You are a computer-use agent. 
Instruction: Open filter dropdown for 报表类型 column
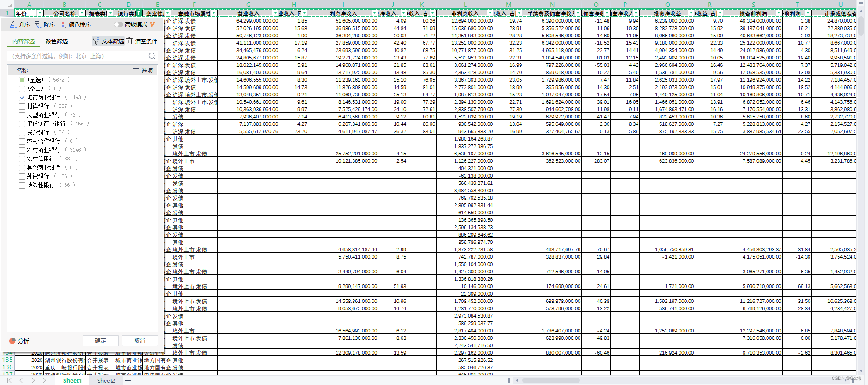click(x=110, y=13)
